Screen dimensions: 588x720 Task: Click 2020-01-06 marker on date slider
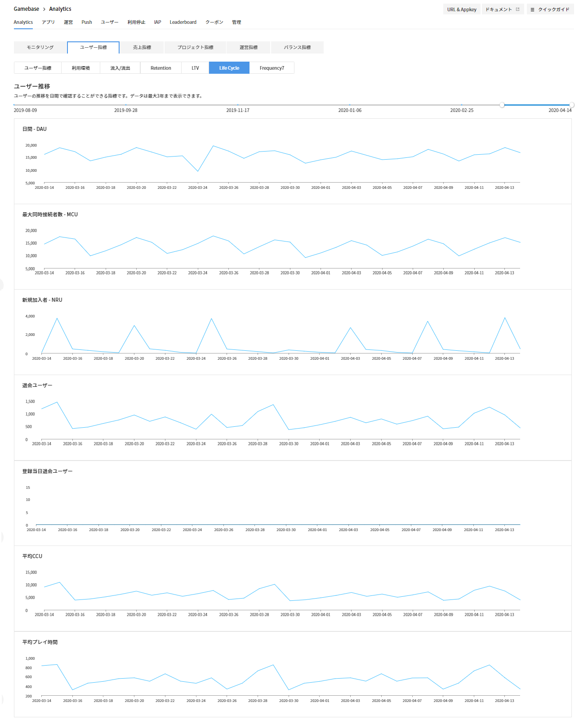(x=350, y=105)
